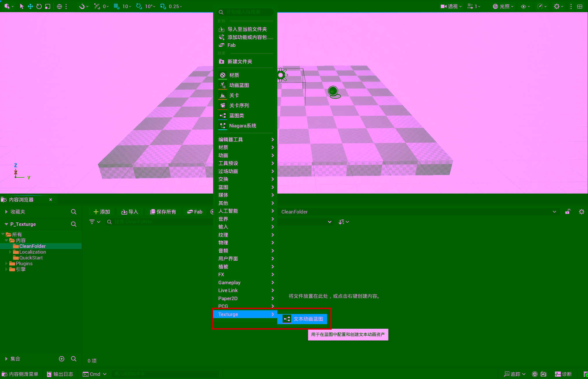
Task: Expand the Plugins folder
Action: click(6, 263)
